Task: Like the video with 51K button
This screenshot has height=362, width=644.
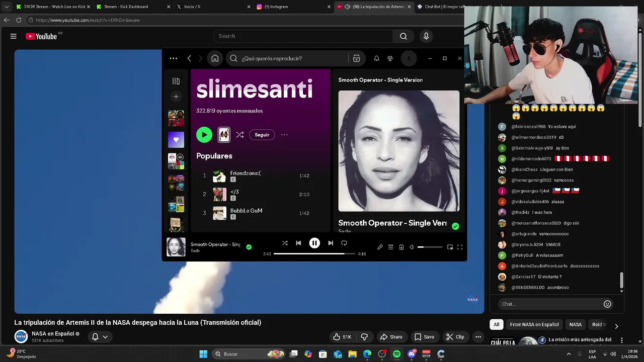Action: [342, 337]
